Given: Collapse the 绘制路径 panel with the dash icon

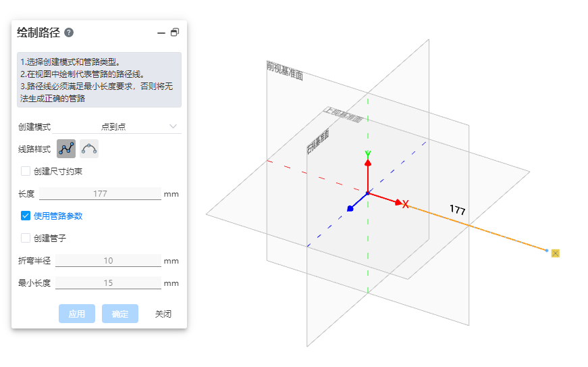Looking at the screenshot, I should point(161,32).
